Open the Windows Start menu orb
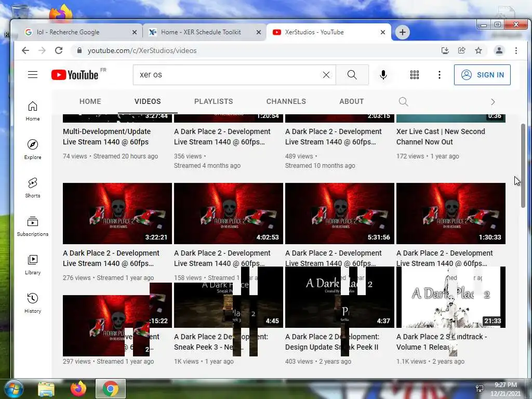 (x=14, y=389)
